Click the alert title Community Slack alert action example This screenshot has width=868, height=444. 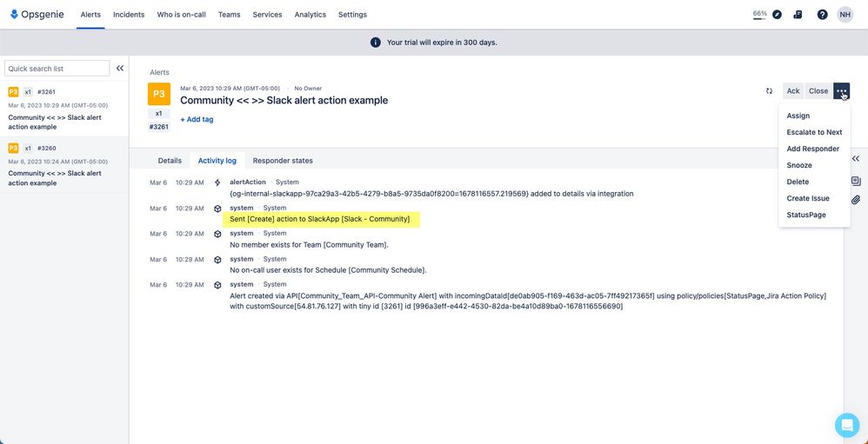click(284, 100)
